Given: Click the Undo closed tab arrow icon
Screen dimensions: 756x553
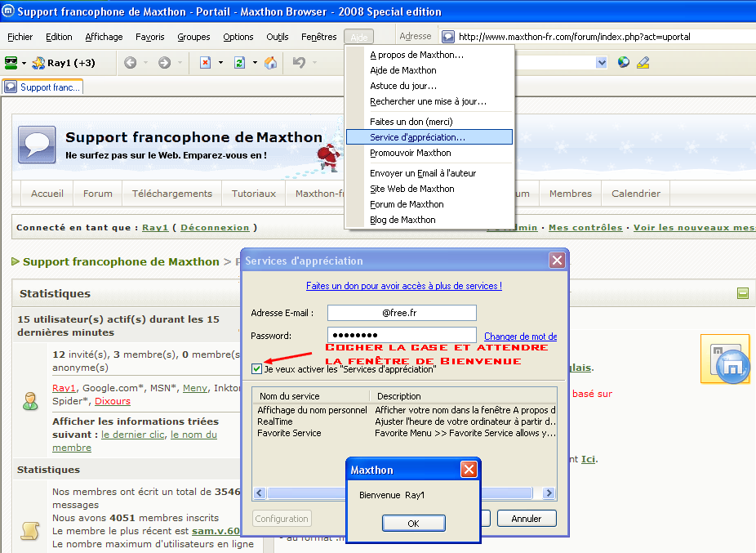Looking at the screenshot, I should pos(299,62).
